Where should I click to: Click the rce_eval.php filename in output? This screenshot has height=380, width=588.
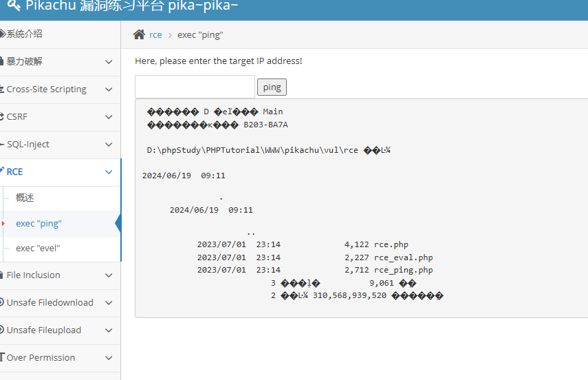[403, 257]
